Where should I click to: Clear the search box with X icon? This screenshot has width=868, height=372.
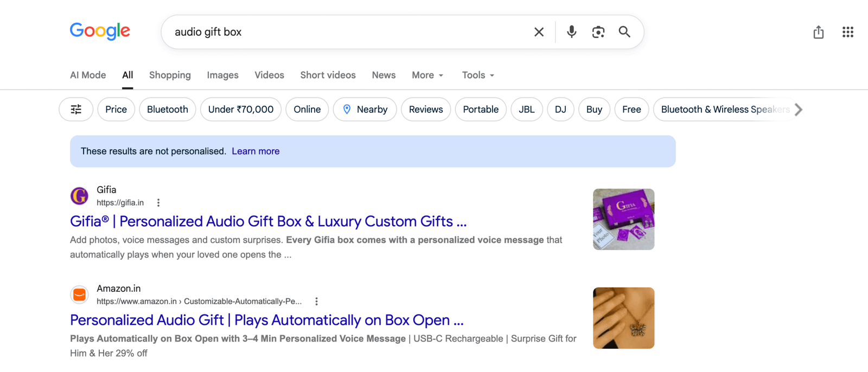click(539, 32)
